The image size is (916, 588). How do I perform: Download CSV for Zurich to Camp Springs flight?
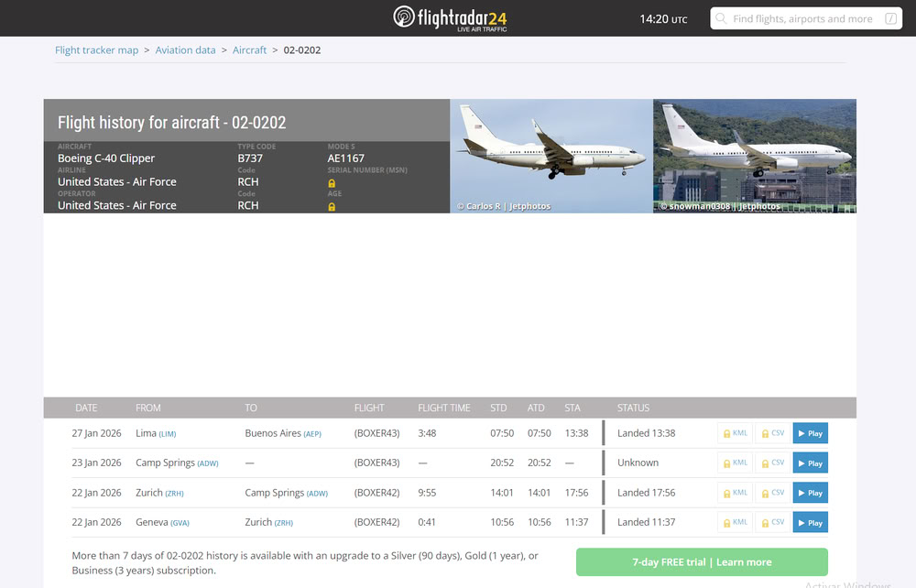click(x=772, y=493)
